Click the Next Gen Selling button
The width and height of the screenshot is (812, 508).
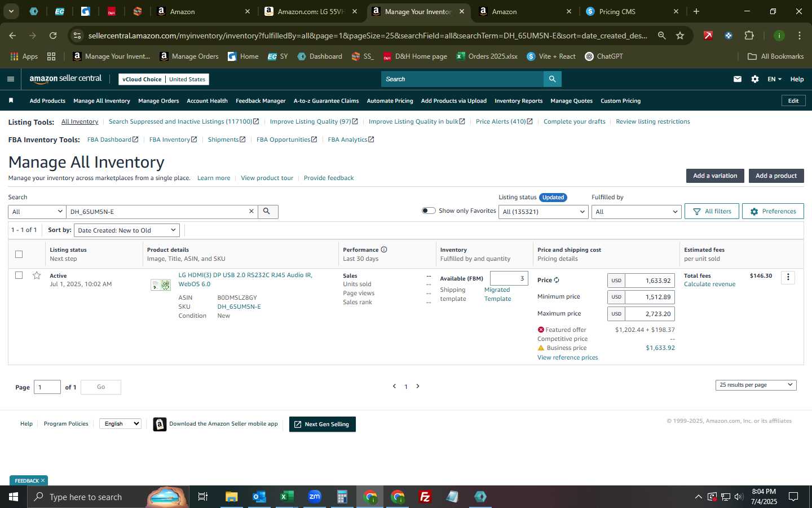tap(322, 424)
